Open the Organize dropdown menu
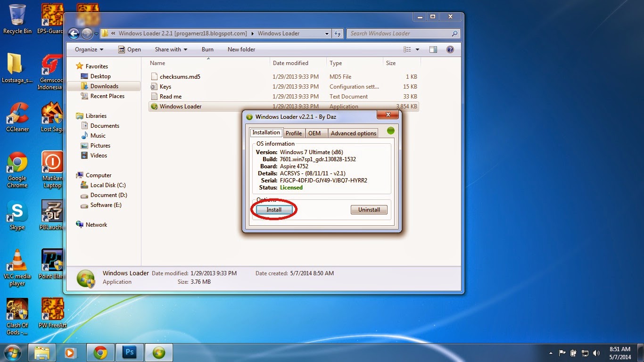 pyautogui.click(x=89, y=49)
